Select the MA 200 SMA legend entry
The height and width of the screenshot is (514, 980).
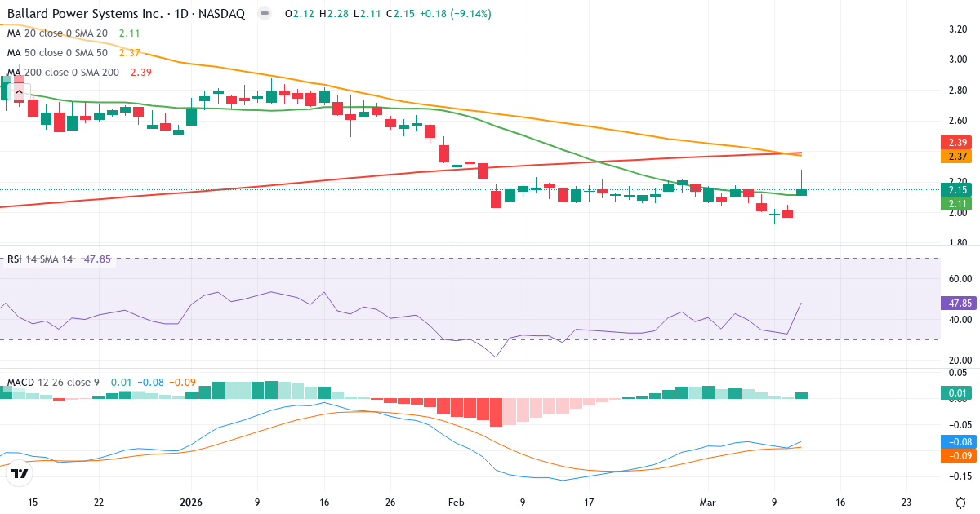click(x=67, y=72)
